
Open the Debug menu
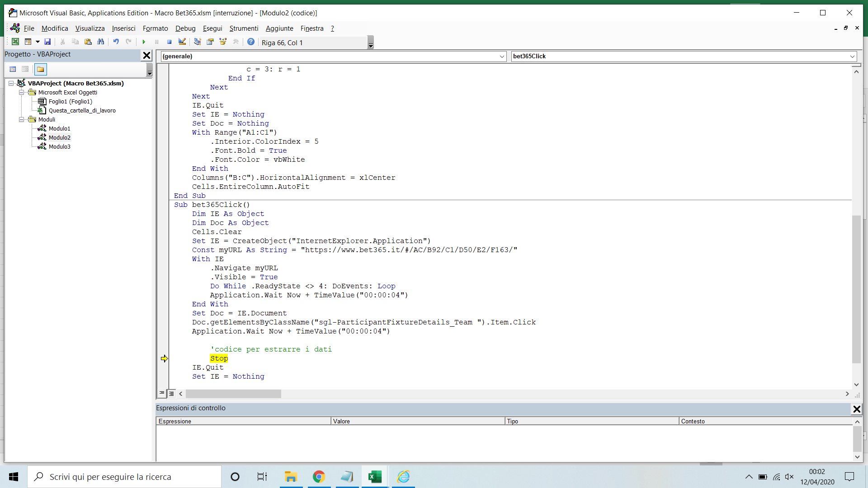point(185,28)
